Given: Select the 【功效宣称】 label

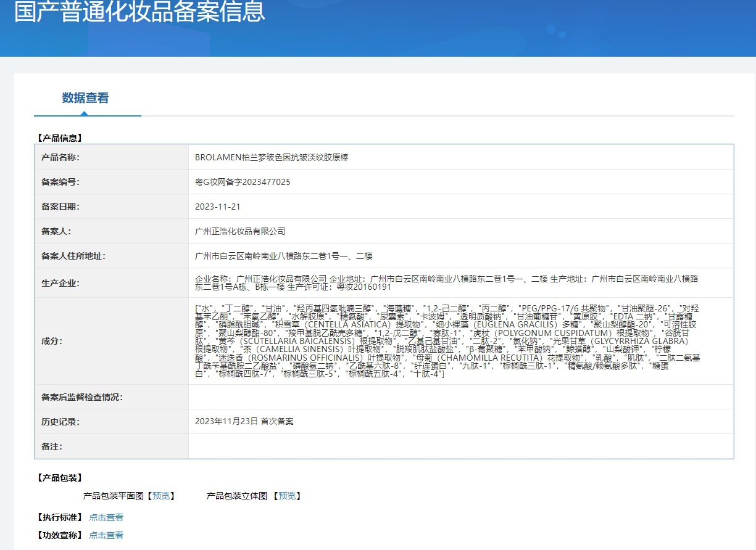Looking at the screenshot, I should (x=59, y=535).
